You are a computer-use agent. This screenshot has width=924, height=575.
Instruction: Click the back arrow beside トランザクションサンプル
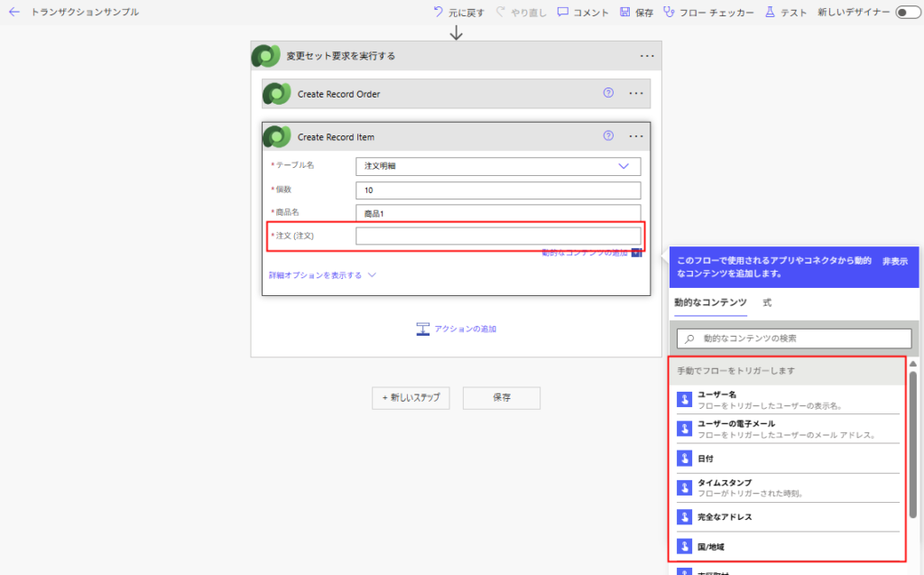tap(14, 13)
